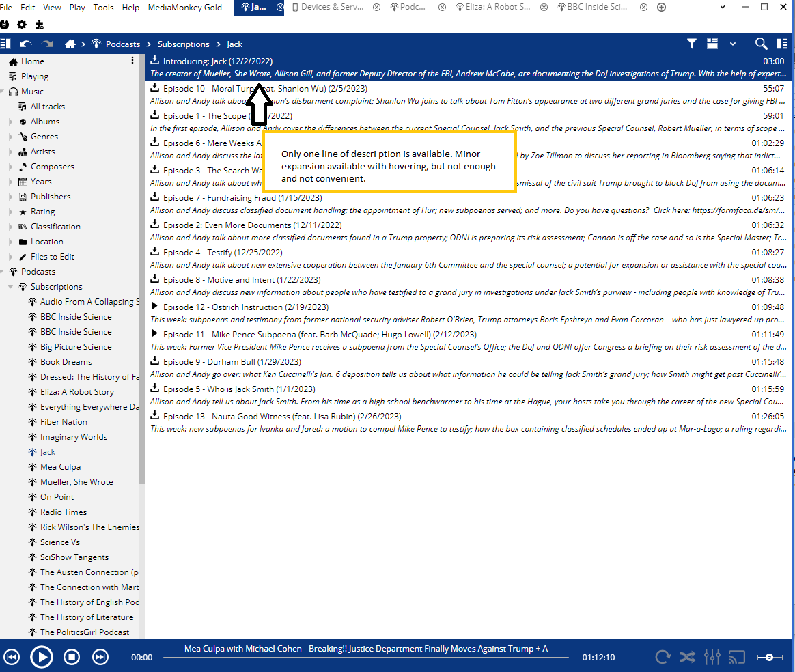Select Home in the media tree
Image resolution: width=795 pixels, height=672 pixels.
click(33, 61)
